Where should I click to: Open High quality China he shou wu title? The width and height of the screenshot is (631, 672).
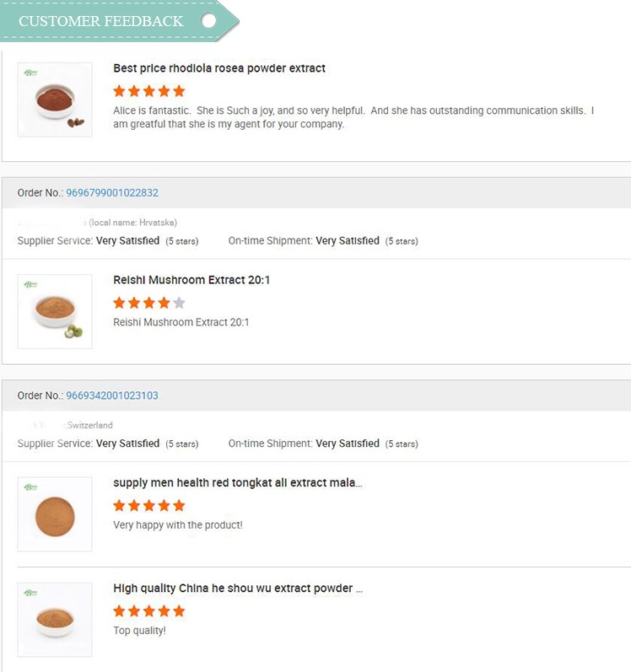pos(238,589)
